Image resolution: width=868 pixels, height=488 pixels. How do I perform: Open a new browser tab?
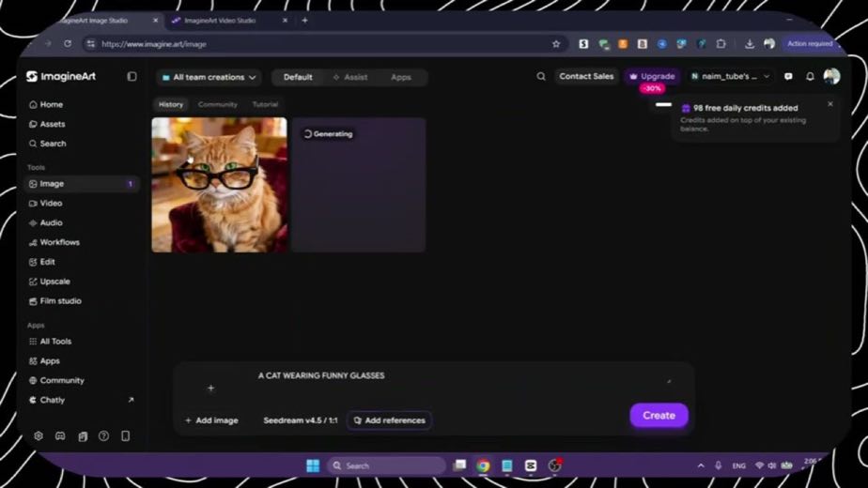304,21
